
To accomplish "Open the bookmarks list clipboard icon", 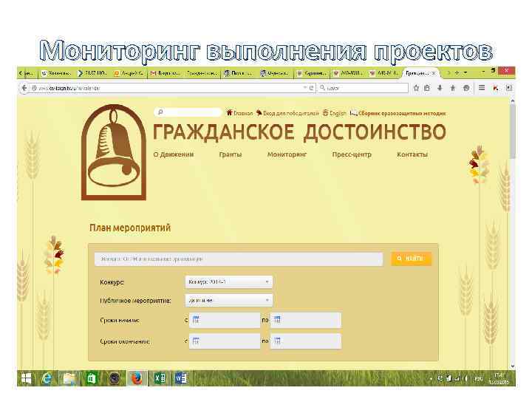I will tap(427, 88).
